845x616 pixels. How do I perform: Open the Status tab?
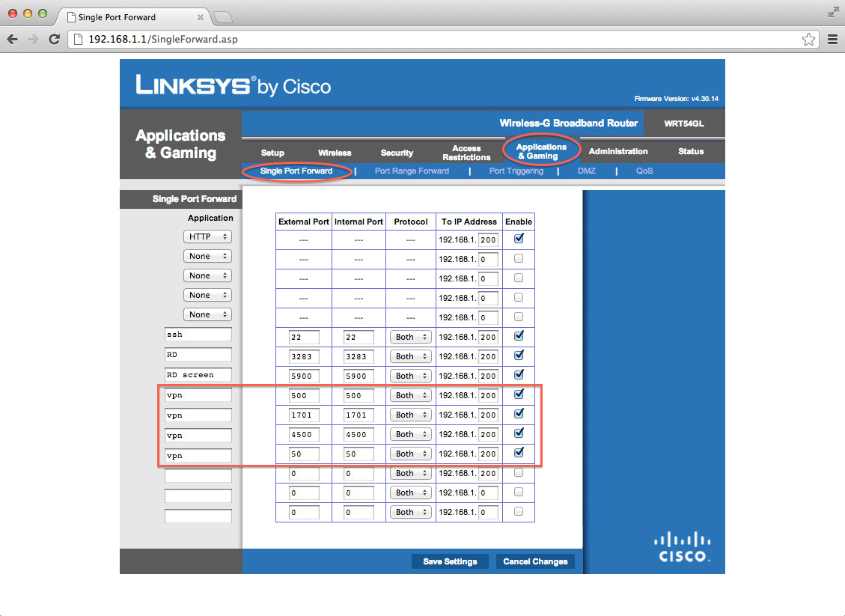pos(691,151)
